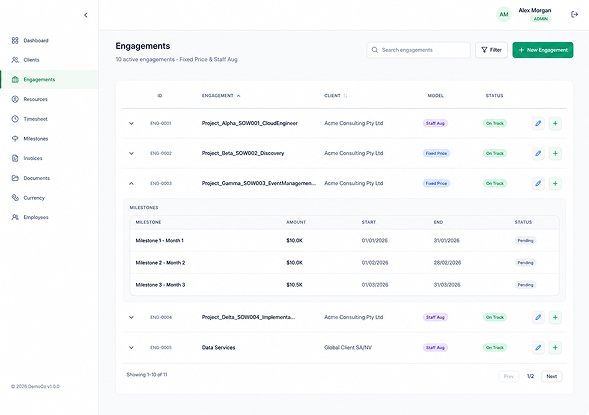Expand the ENG-0004 row
Viewport: 589px width, 415px height.
(x=131, y=317)
